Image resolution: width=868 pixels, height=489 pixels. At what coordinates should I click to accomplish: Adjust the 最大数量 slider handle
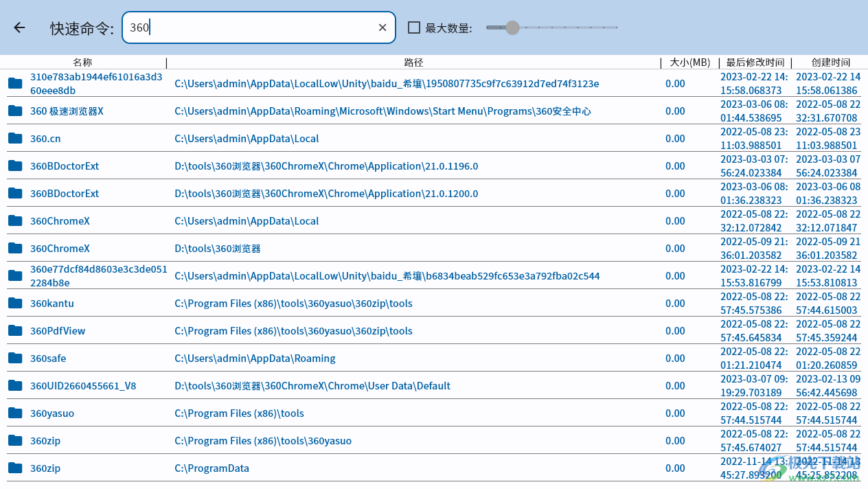(x=512, y=27)
